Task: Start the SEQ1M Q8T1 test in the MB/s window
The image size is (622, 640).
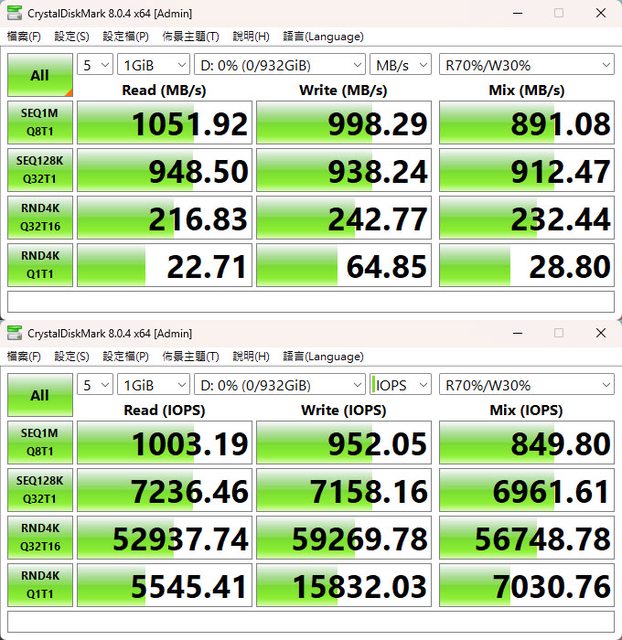Action: pos(39,122)
